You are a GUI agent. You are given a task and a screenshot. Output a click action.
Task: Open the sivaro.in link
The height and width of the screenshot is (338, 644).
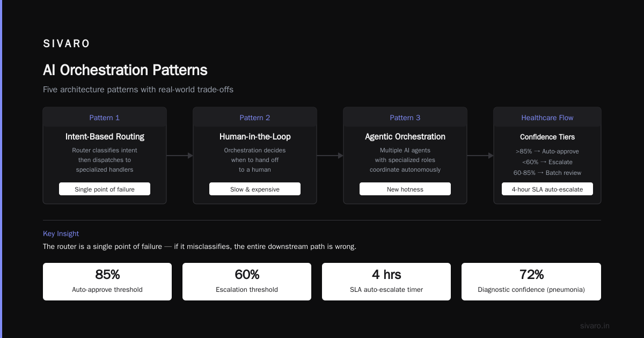[x=595, y=326]
